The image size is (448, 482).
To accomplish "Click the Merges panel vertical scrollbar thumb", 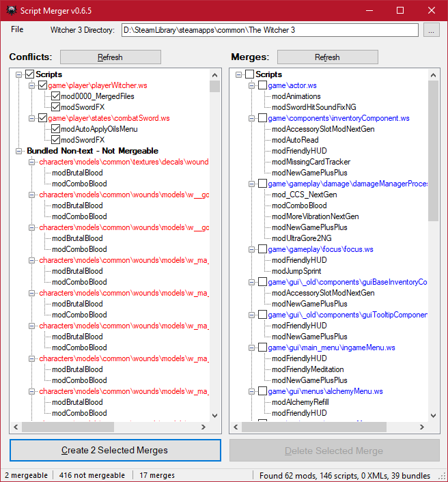I will point(433,151).
